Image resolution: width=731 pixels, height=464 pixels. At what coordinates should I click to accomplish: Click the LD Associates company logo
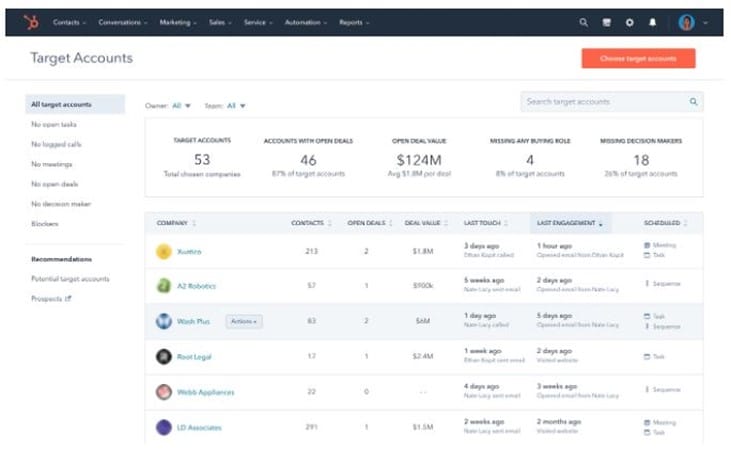click(164, 427)
